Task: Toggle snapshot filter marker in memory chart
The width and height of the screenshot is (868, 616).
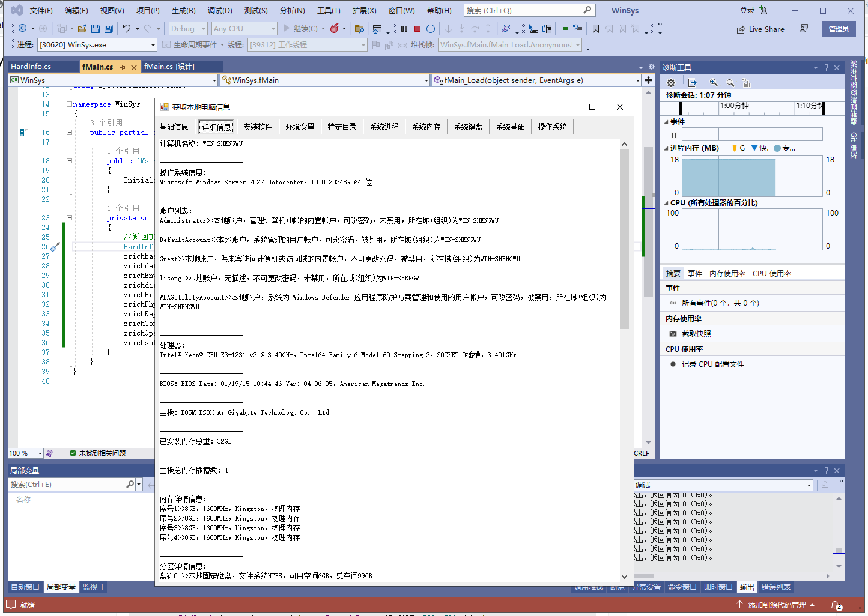Action: pos(754,148)
